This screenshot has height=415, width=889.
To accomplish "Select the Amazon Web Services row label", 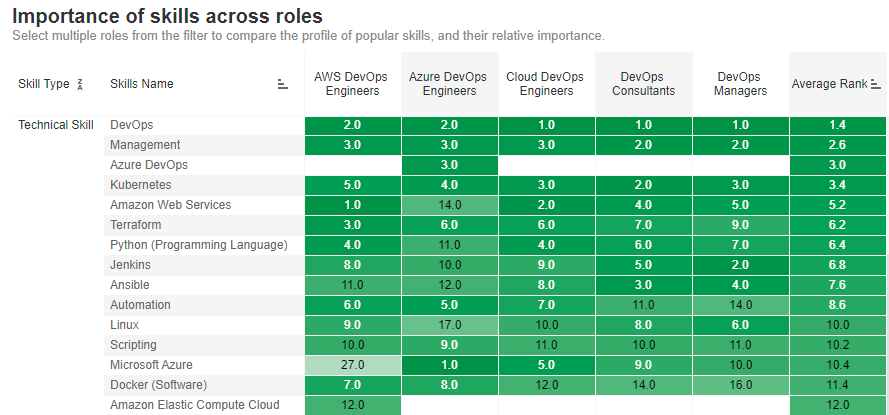I will [170, 205].
